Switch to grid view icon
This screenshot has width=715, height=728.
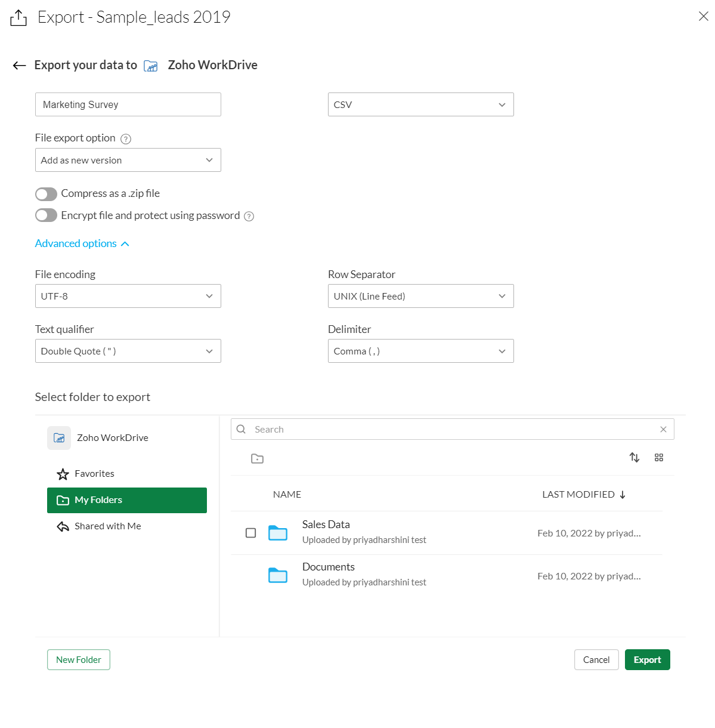pos(659,458)
